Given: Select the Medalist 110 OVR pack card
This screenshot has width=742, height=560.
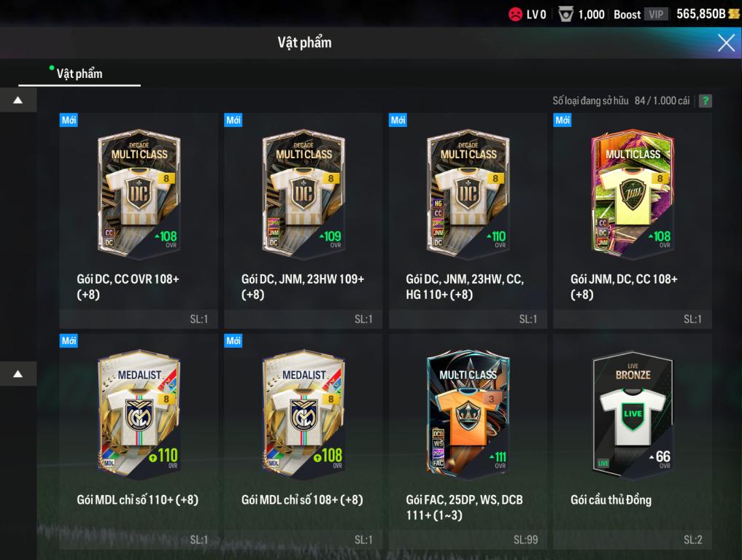Looking at the screenshot, I should (x=139, y=441).
